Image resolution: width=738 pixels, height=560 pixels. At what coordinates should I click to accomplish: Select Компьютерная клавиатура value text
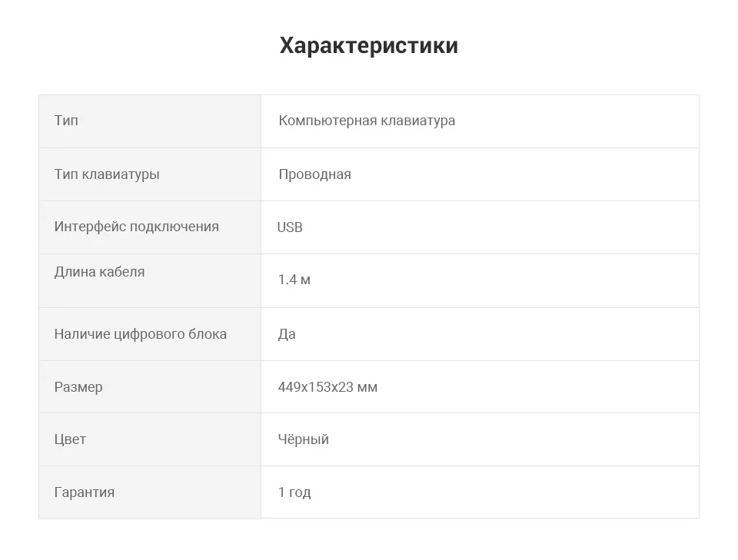(367, 121)
